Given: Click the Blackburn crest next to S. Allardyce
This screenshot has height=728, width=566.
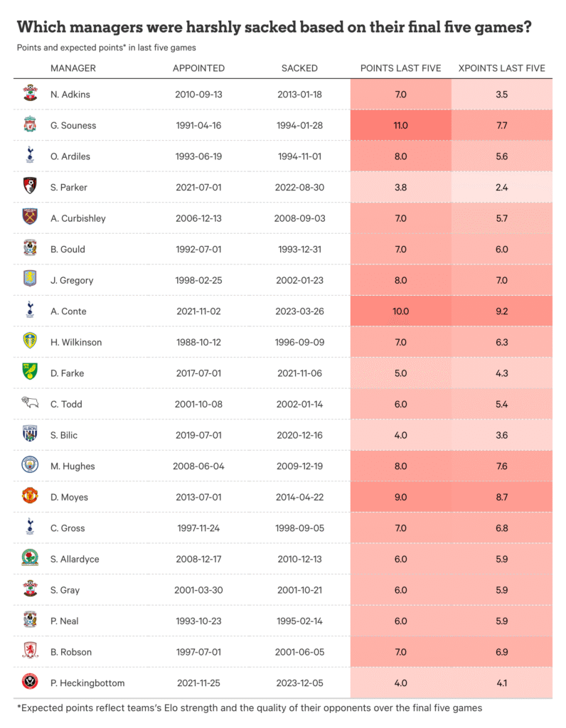Looking at the screenshot, I should [x=29, y=559].
